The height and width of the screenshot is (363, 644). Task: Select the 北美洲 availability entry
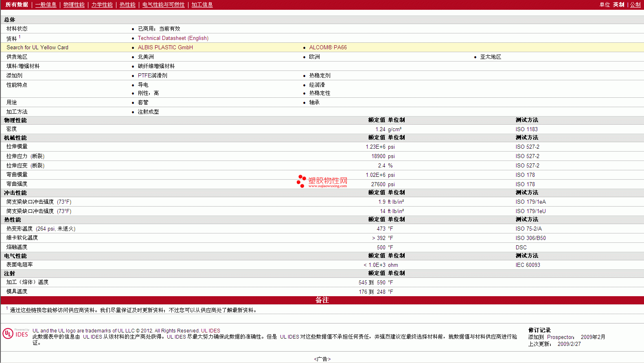pyautogui.click(x=146, y=57)
